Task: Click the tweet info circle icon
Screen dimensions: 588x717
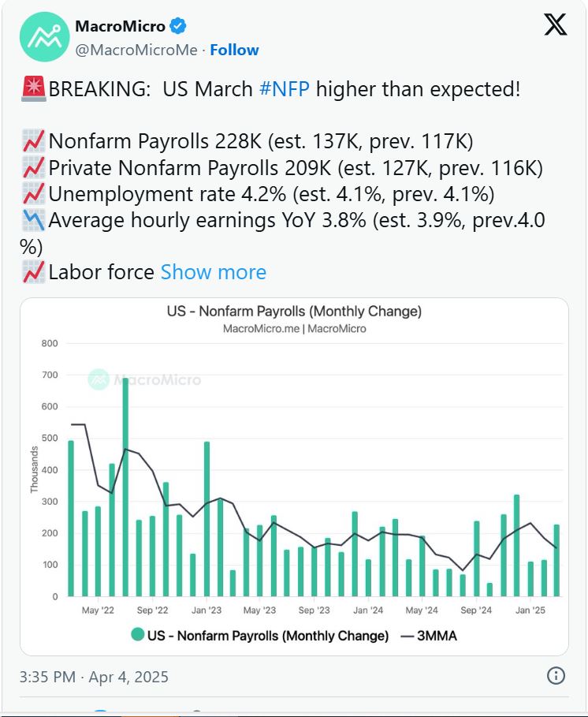Action: [556, 675]
